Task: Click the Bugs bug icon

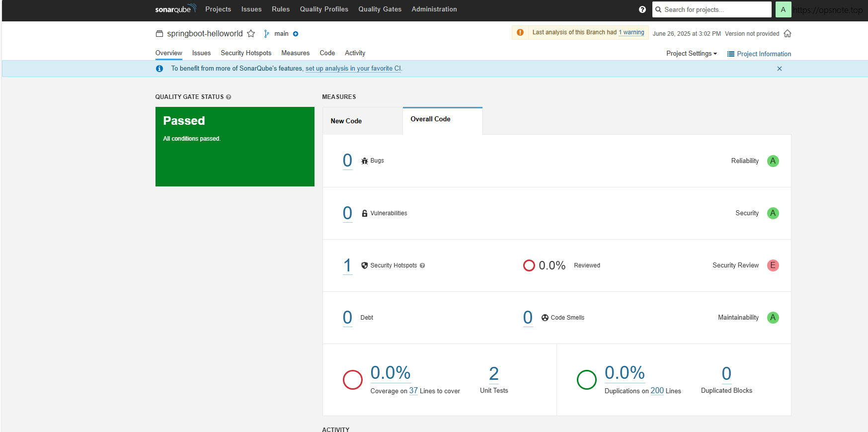Action: [x=365, y=161]
